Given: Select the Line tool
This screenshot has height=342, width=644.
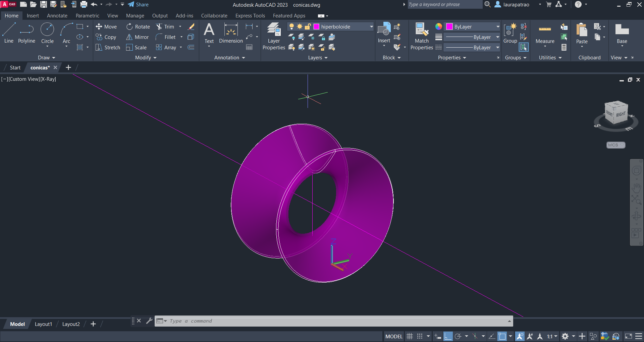Looking at the screenshot, I should click(x=9, y=33).
